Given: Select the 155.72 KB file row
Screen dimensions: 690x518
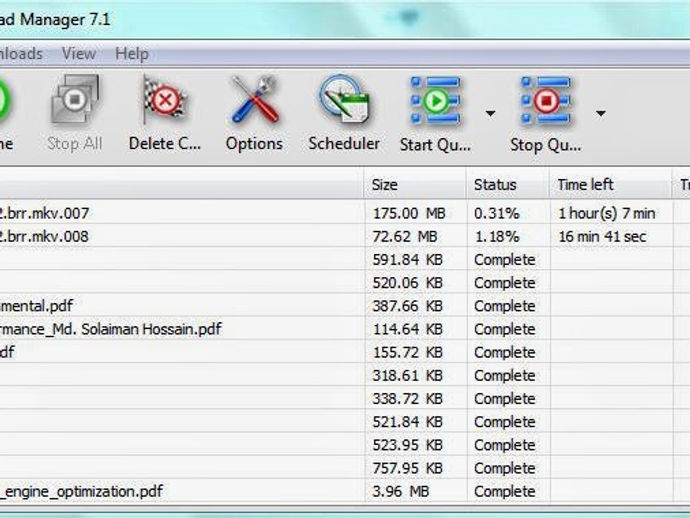Looking at the screenshot, I should (x=345, y=353).
